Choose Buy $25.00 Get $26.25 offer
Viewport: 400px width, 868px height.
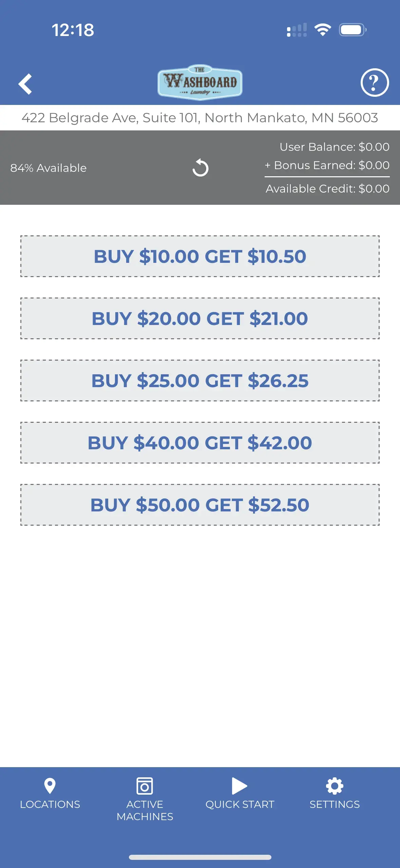point(200,381)
